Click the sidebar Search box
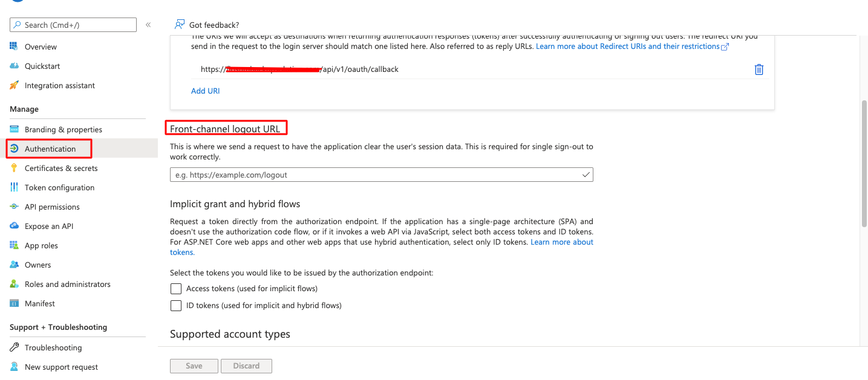 [x=73, y=25]
